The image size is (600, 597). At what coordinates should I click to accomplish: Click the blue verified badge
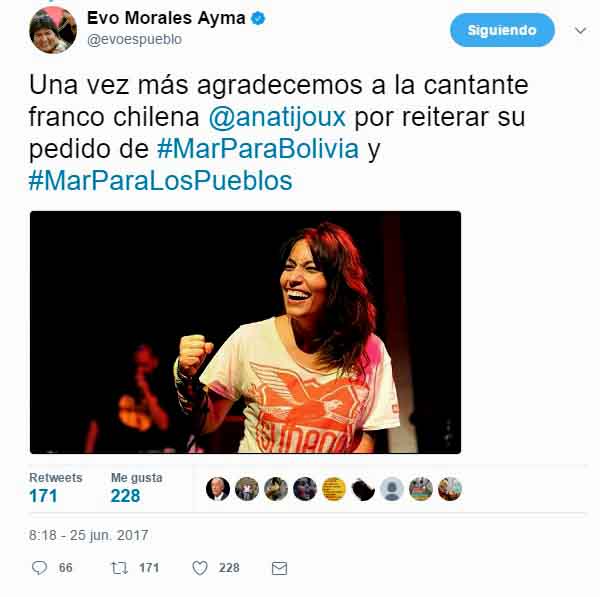coord(258,18)
